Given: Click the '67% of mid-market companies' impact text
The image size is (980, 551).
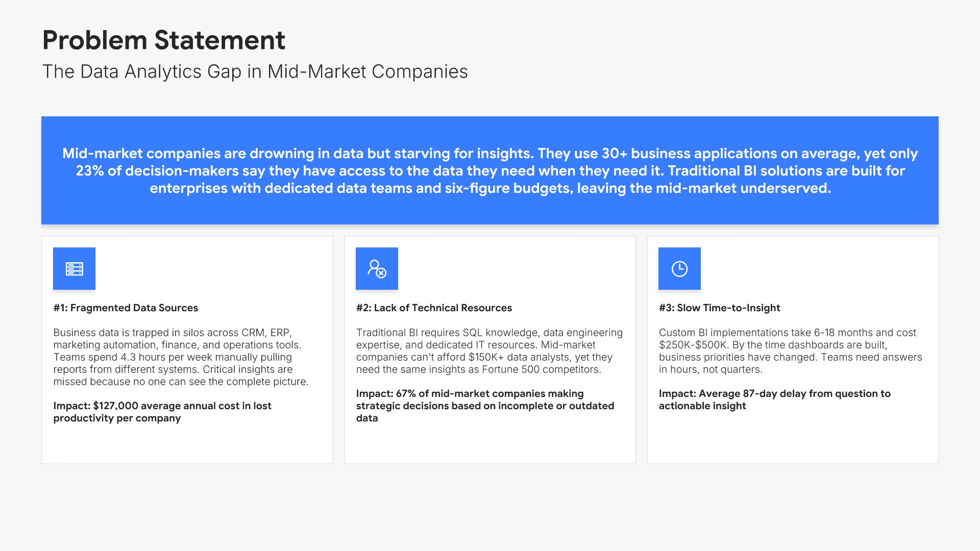Looking at the screenshot, I should (485, 406).
